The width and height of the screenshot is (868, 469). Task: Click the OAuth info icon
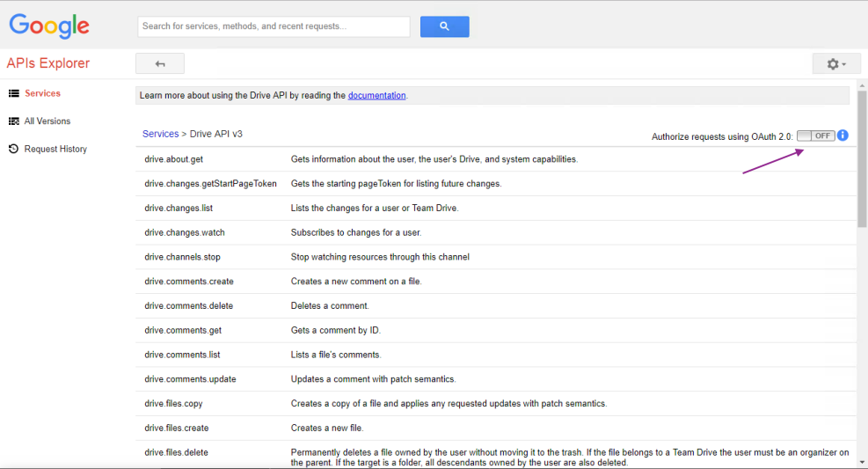pyautogui.click(x=842, y=136)
